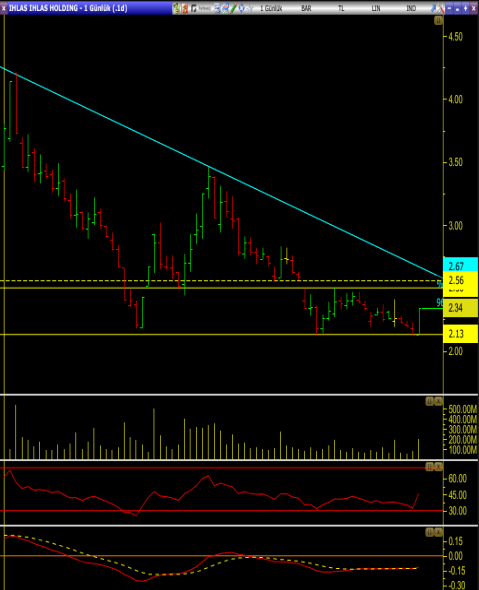Click the red figure icon in title toolbar
This screenshot has width=479, height=590.
185,8
